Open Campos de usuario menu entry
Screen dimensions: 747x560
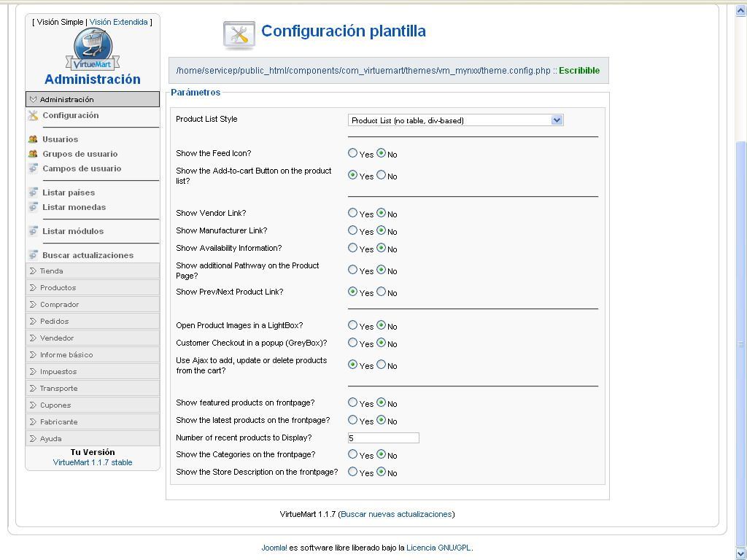point(82,168)
